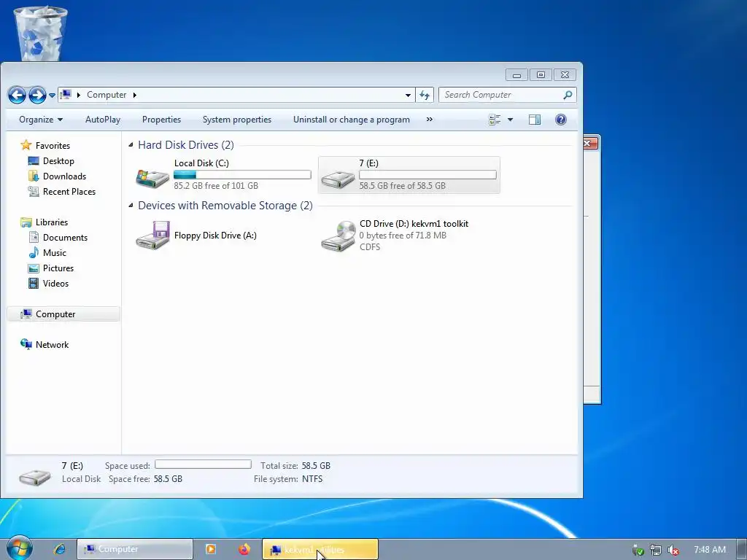
Task: Go forward with the Forward arrow button
Action: (37, 96)
